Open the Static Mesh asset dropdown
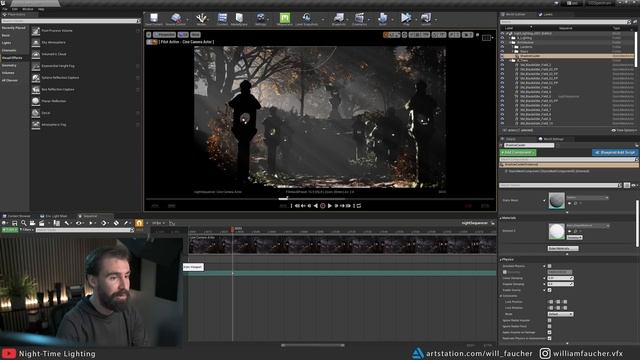The width and height of the screenshot is (640, 360). (x=587, y=198)
